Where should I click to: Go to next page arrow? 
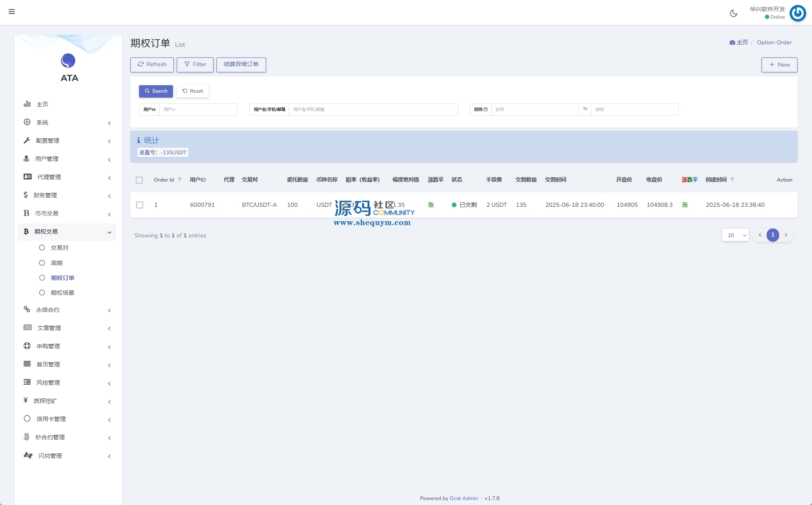tap(786, 235)
